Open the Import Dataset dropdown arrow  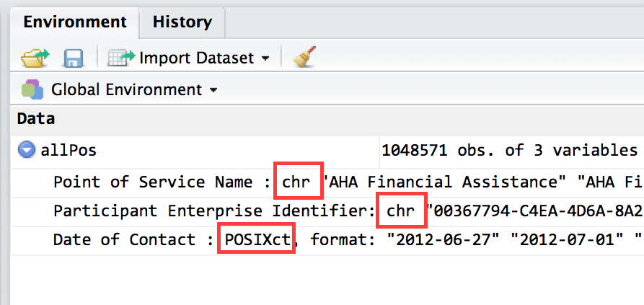tap(265, 58)
